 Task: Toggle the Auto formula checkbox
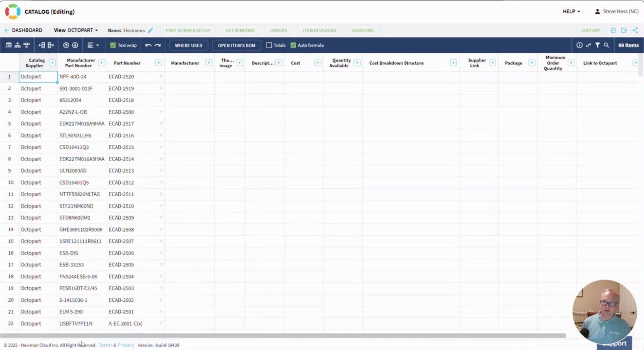point(293,45)
